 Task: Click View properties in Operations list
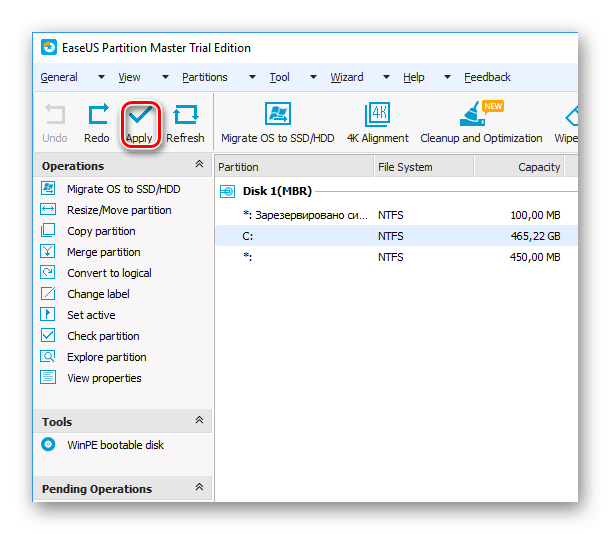point(104,378)
